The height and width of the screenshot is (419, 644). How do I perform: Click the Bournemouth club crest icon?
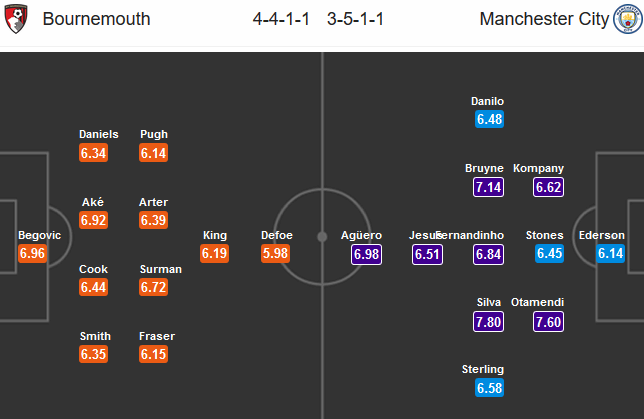pos(16,19)
